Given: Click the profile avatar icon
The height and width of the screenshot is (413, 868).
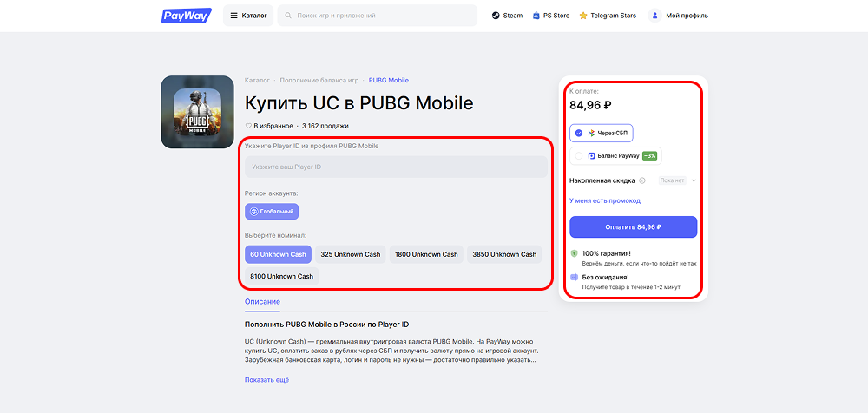Looking at the screenshot, I should [x=655, y=16].
